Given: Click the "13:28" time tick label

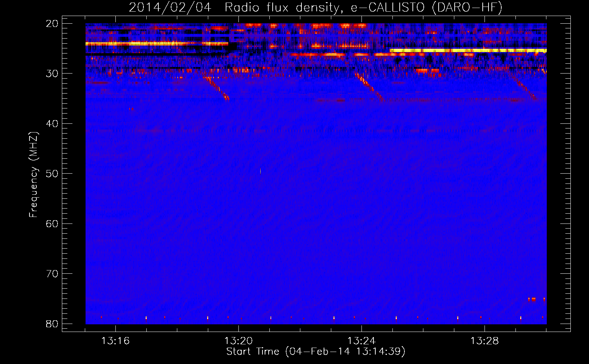Looking at the screenshot, I should click(485, 341).
